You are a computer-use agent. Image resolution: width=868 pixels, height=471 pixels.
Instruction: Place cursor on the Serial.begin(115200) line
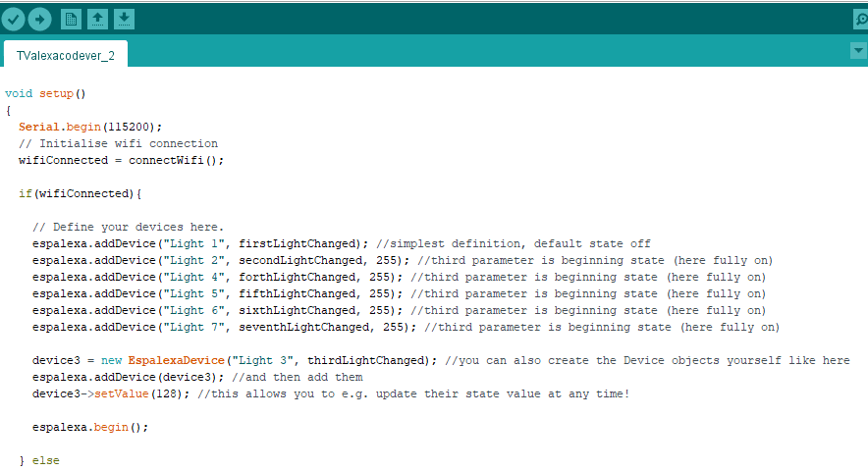90,127
